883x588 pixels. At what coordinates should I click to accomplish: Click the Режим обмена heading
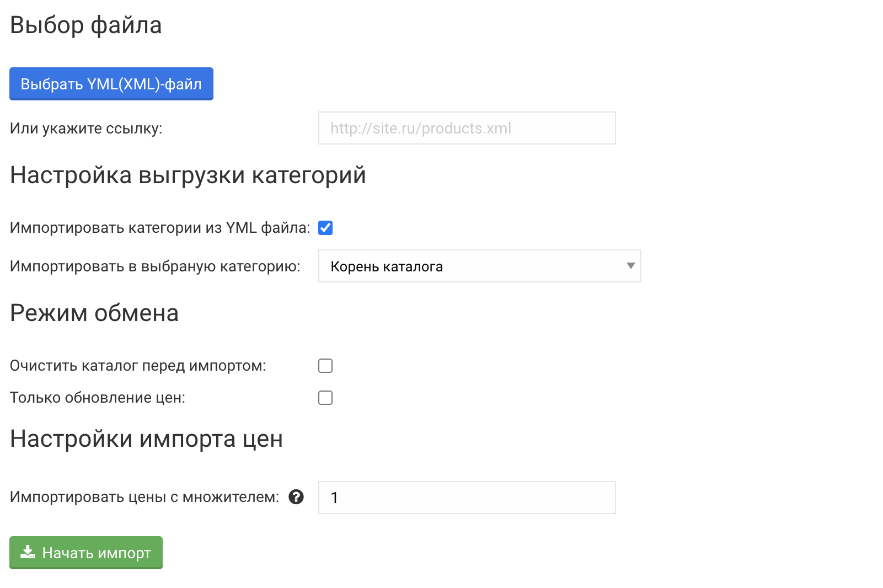coord(94,313)
